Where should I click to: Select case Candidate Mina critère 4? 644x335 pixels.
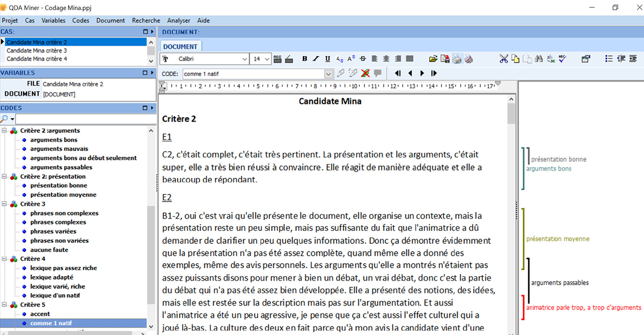(36, 59)
